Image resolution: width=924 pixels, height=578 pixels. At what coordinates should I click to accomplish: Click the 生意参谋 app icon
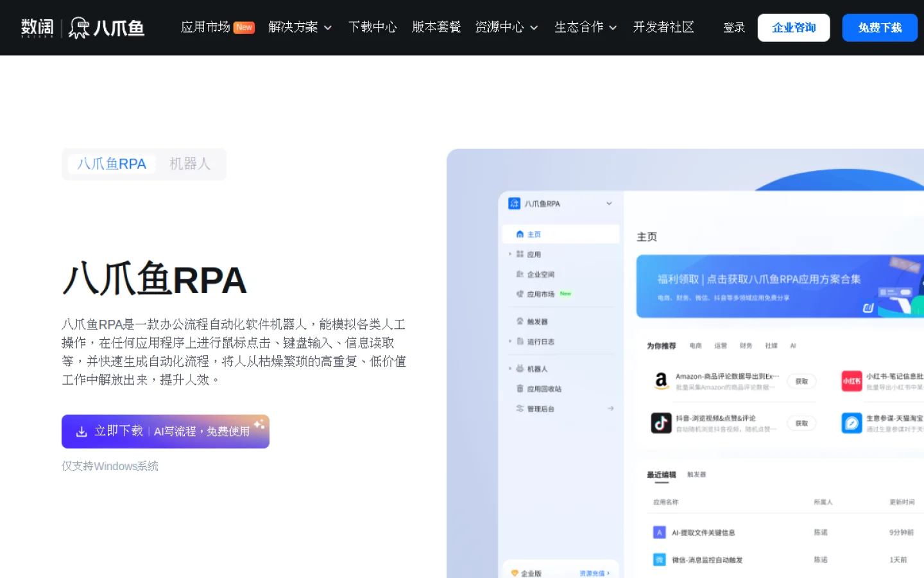[x=851, y=423]
